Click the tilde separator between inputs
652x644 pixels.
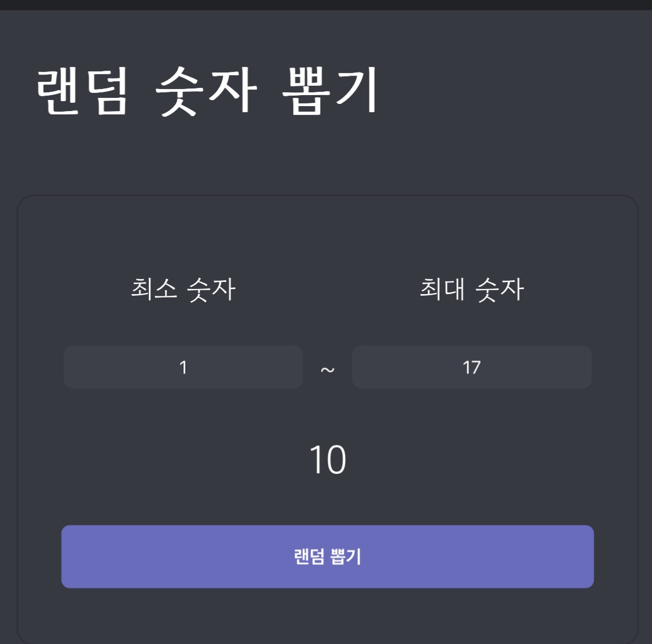tap(327, 369)
